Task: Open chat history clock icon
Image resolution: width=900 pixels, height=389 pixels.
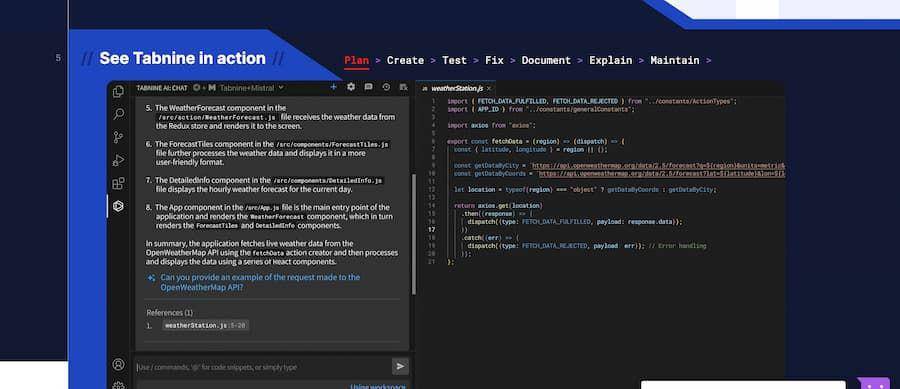Action: [x=386, y=87]
